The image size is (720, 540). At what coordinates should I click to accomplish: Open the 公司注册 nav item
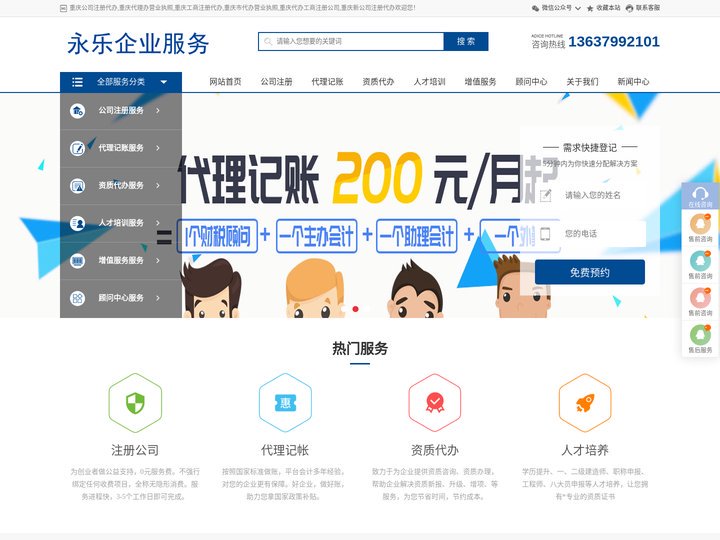(276, 82)
